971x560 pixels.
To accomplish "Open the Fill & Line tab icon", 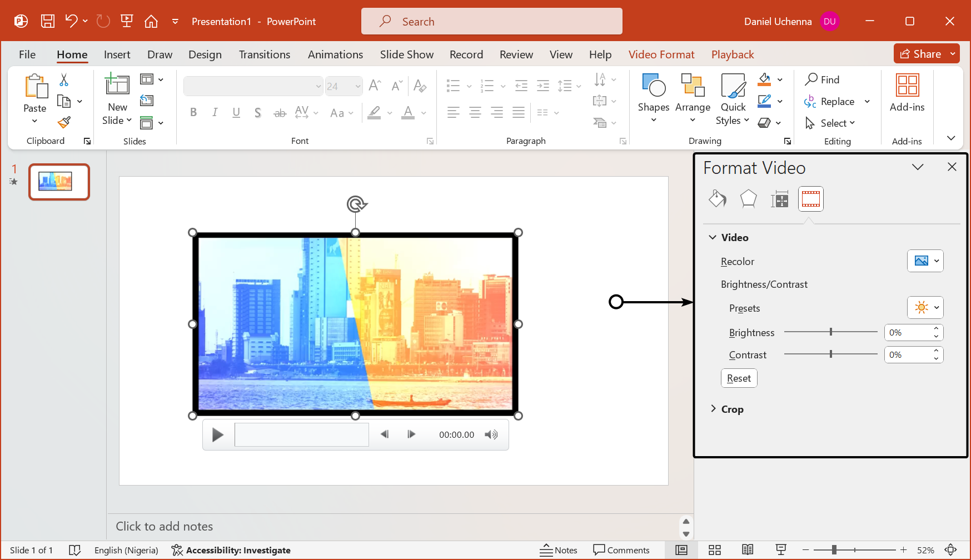I will point(717,199).
